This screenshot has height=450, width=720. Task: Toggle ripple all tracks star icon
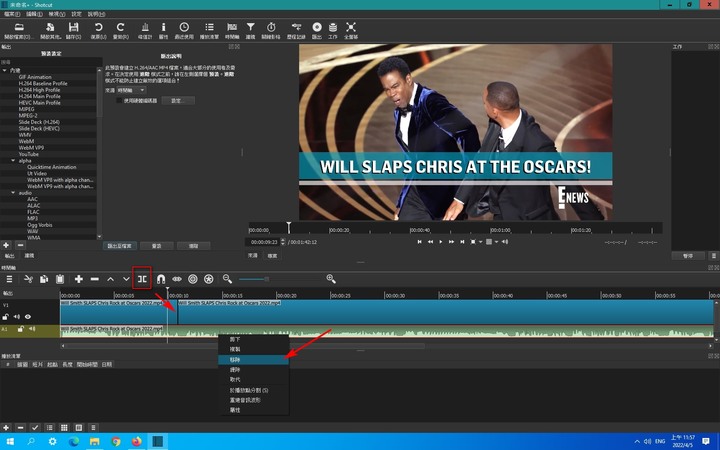pos(208,279)
